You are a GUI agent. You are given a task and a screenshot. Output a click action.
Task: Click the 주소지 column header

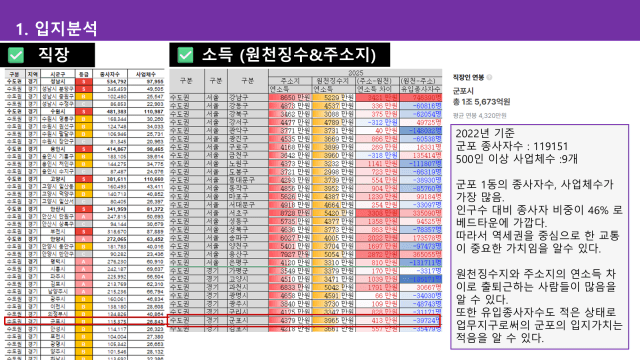[x=290, y=81]
